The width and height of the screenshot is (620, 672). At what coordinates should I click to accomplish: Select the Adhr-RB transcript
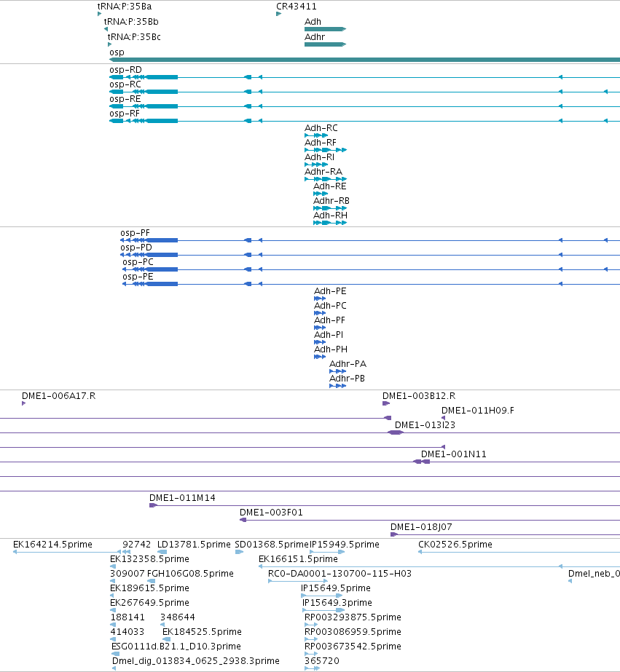tap(330, 208)
